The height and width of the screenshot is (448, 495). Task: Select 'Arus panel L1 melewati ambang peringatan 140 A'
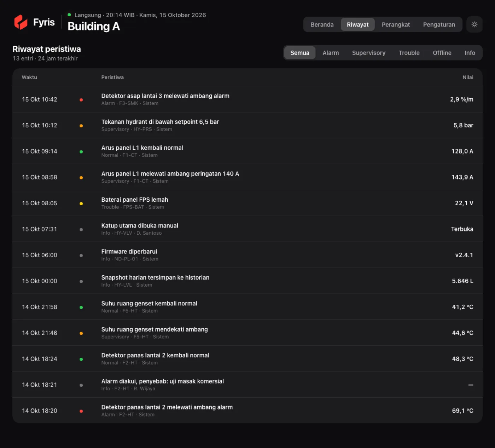click(248, 177)
